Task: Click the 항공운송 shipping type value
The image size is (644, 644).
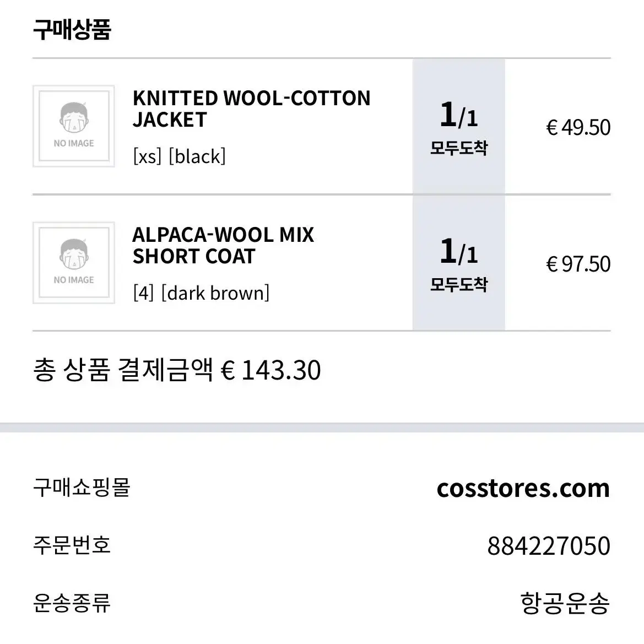Action: pos(565,603)
